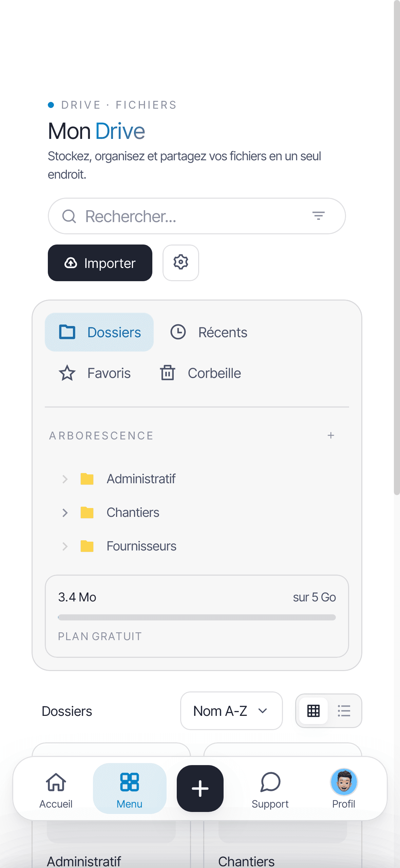This screenshot has height=868, width=400.
Task: Open Support chat in bottom navigation
Action: click(x=270, y=789)
